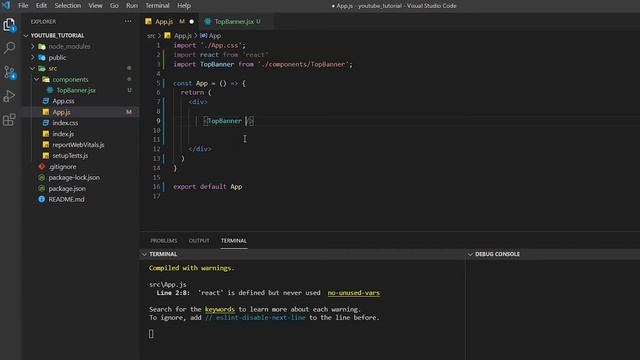Expand the public folder chevron

click(x=33, y=58)
